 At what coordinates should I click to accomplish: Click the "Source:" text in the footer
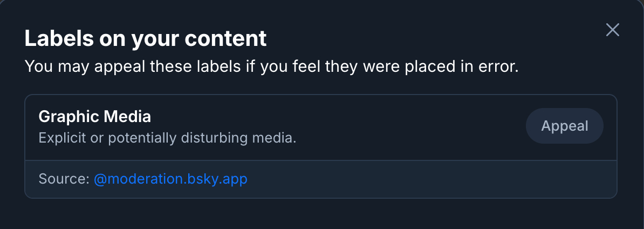tap(64, 179)
